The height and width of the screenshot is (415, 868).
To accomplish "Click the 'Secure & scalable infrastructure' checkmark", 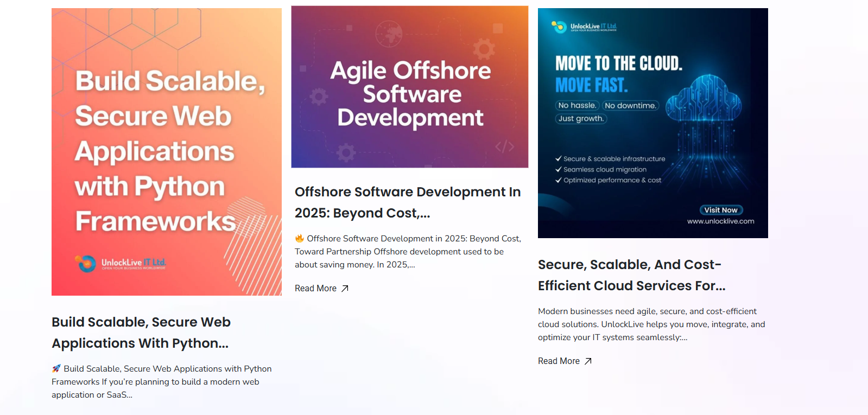I will 558,159.
